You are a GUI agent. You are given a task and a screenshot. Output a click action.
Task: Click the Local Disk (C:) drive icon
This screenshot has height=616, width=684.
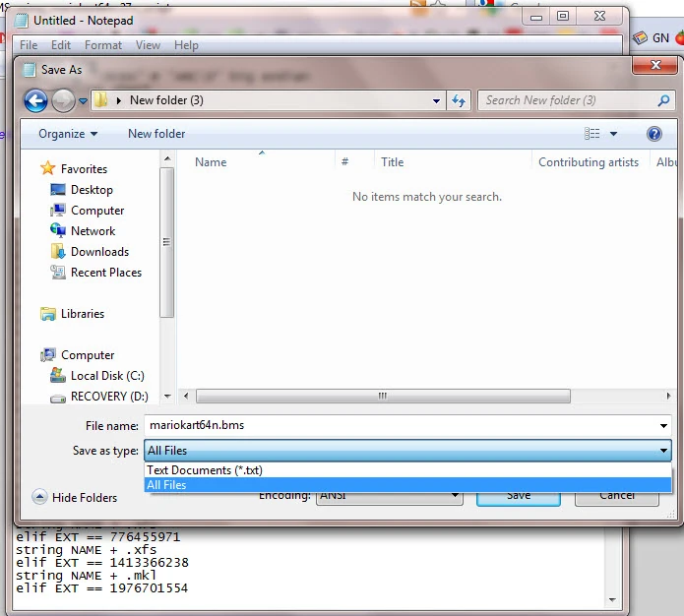point(58,375)
